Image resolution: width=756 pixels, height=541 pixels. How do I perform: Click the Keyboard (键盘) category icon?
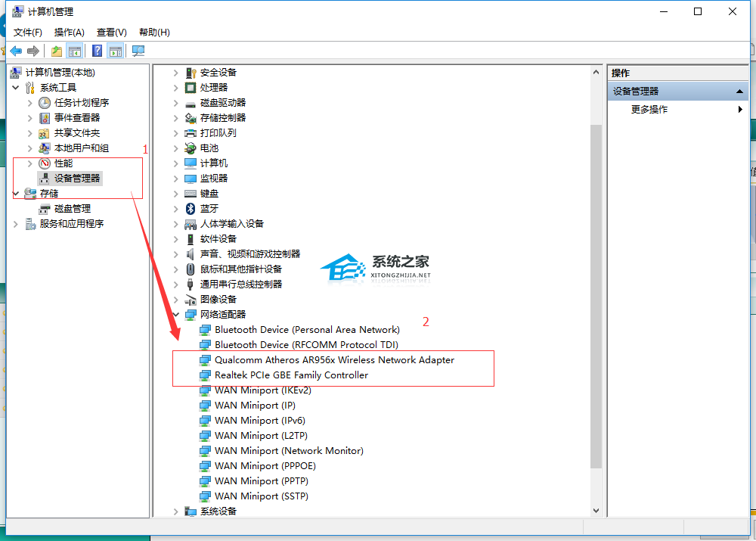(x=191, y=194)
